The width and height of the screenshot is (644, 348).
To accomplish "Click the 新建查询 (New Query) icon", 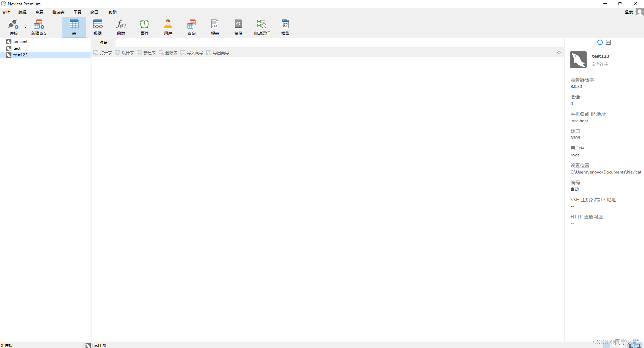I will pos(39,24).
